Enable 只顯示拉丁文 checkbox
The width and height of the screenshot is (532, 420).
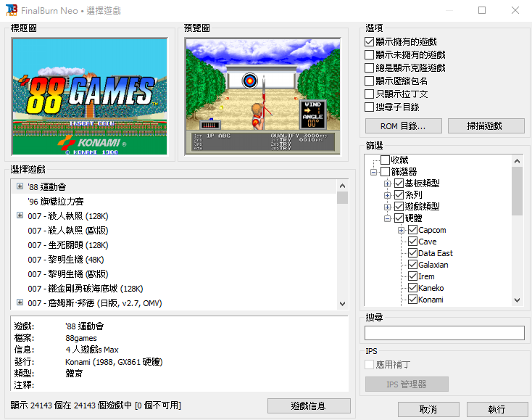[369, 94]
